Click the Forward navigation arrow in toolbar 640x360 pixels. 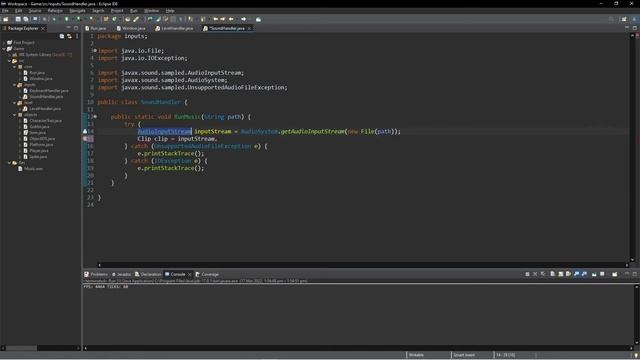(x=243, y=19)
